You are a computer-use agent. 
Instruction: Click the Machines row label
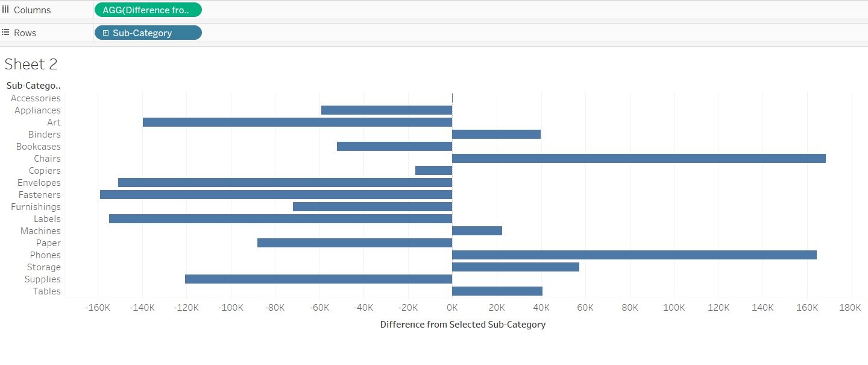click(x=40, y=230)
